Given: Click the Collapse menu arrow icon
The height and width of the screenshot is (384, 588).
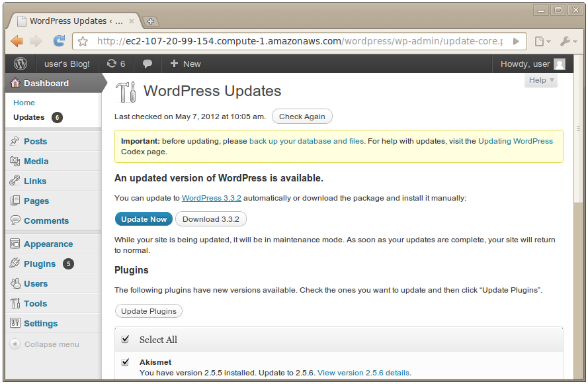Looking at the screenshot, I should tap(15, 344).
